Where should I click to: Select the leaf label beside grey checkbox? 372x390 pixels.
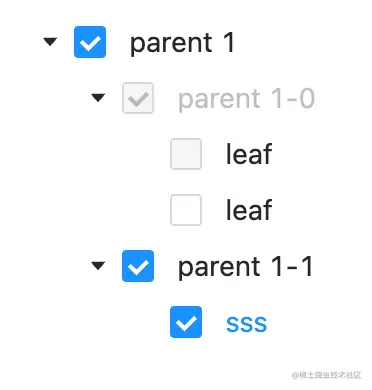click(x=249, y=154)
